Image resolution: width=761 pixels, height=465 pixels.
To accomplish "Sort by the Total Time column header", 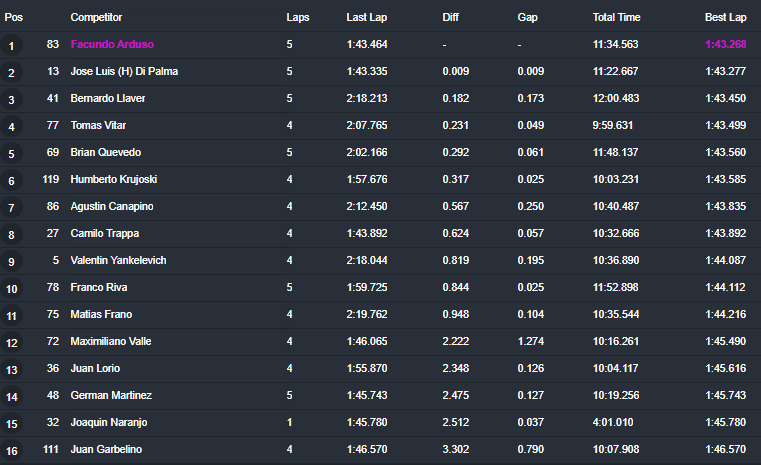I will 616,17.
